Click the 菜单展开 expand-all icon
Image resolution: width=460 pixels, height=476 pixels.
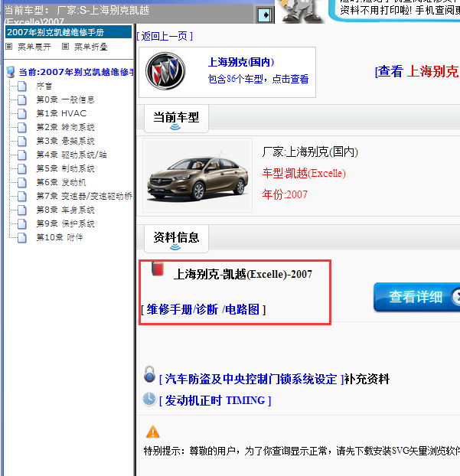[x=9, y=47]
